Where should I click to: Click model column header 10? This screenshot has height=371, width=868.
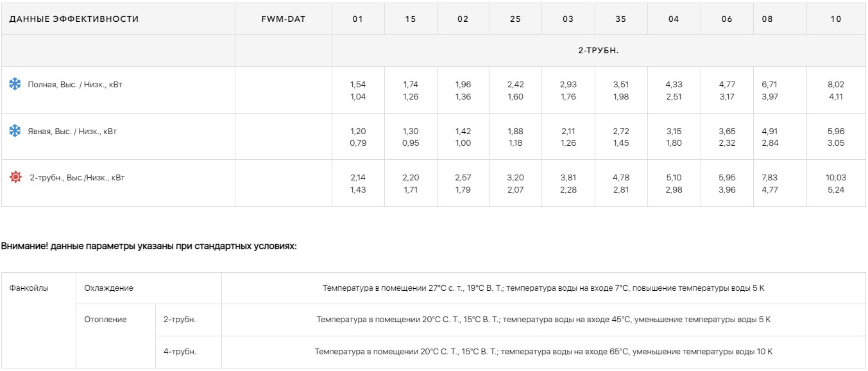[x=836, y=19]
